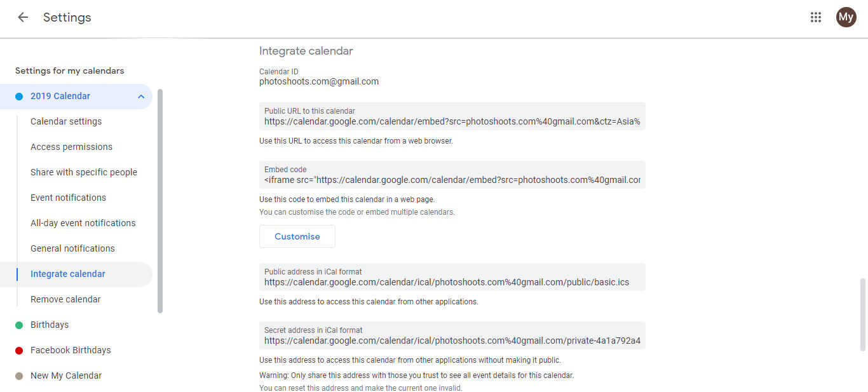Go back using the Settings arrow

[x=23, y=17]
